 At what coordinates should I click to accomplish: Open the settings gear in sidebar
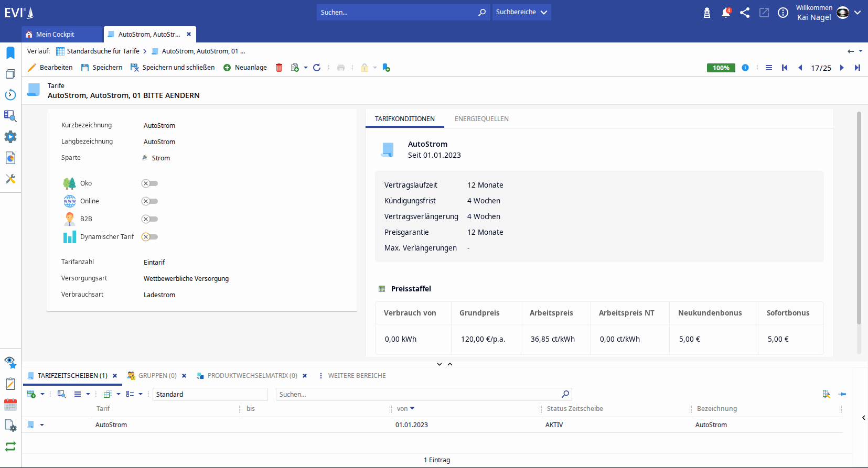click(10, 137)
